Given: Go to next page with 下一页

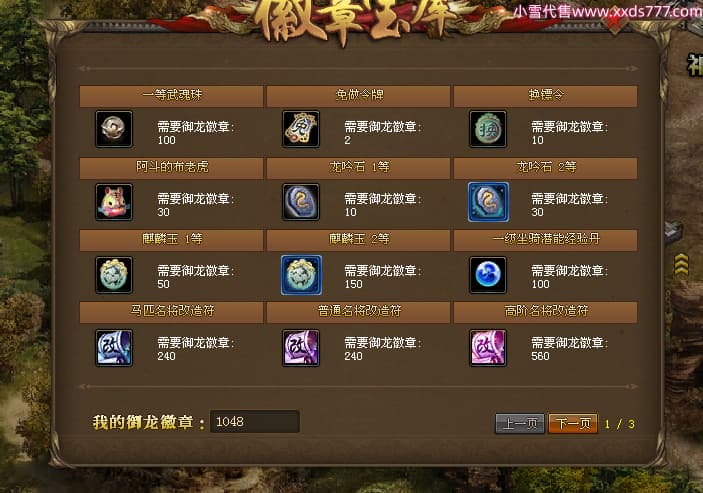Looking at the screenshot, I should 573,423.
